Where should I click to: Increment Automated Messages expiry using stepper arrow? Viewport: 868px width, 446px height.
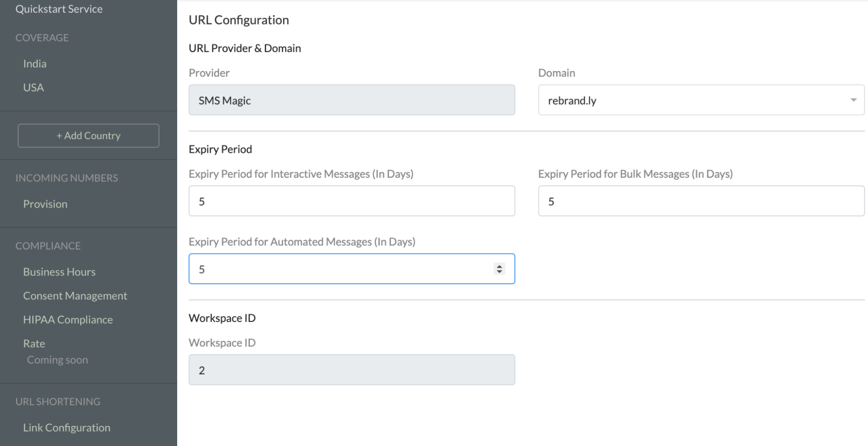point(499,266)
